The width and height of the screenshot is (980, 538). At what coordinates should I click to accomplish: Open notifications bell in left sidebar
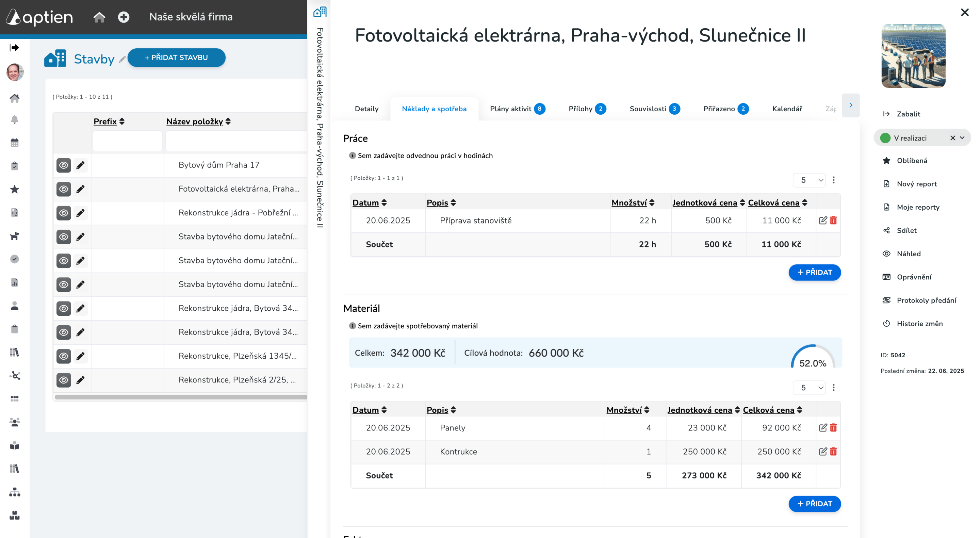coord(14,119)
